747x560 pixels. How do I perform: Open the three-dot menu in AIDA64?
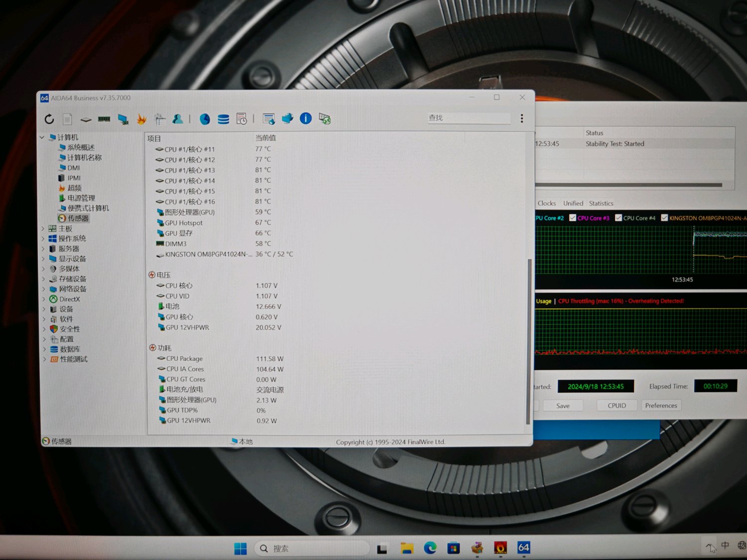tap(522, 118)
